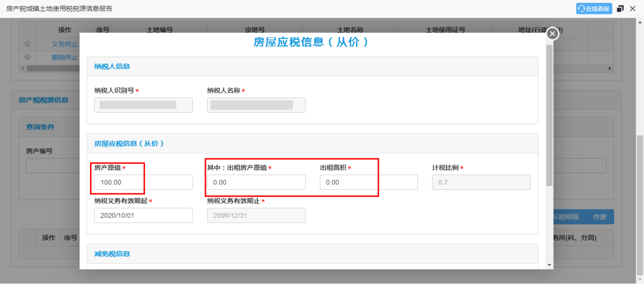Click the 土地使用证号 column header
Viewport: 644px width, 284px height.
click(x=445, y=30)
